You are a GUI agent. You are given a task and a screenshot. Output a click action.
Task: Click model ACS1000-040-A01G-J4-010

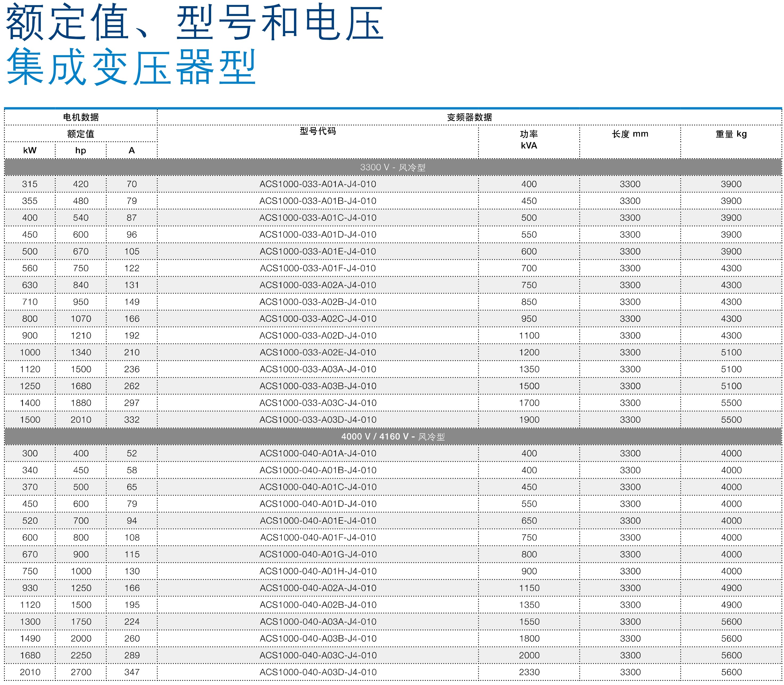(x=318, y=554)
